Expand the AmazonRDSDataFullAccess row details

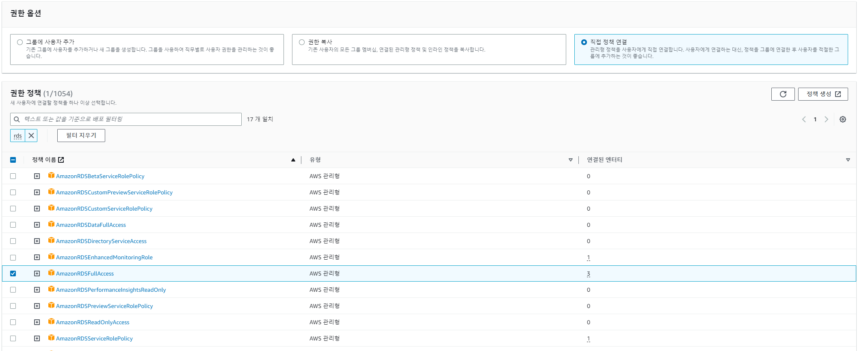click(37, 225)
